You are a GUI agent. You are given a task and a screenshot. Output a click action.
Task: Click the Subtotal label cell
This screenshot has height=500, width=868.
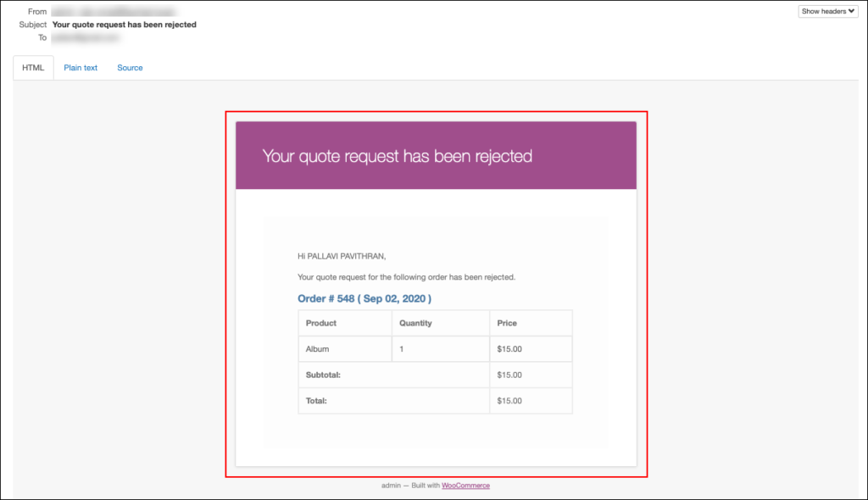point(321,375)
